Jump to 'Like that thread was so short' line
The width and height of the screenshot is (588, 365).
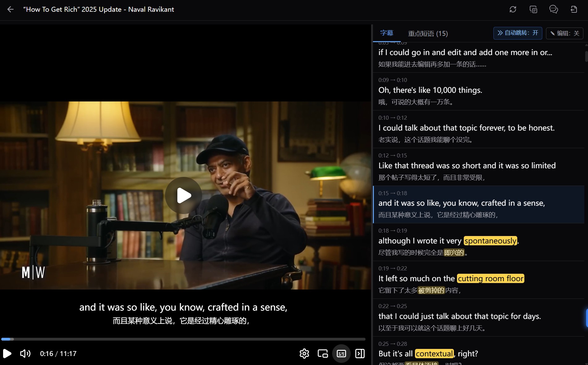[x=467, y=166]
